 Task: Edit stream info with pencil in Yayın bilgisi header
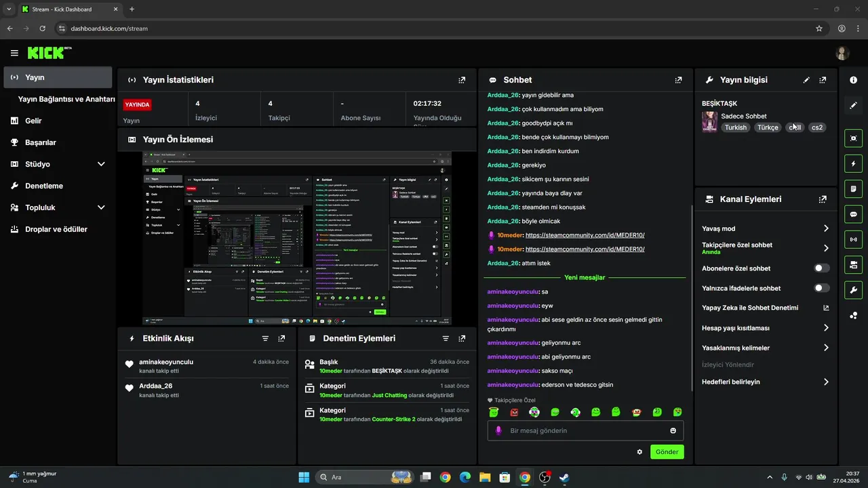806,80
